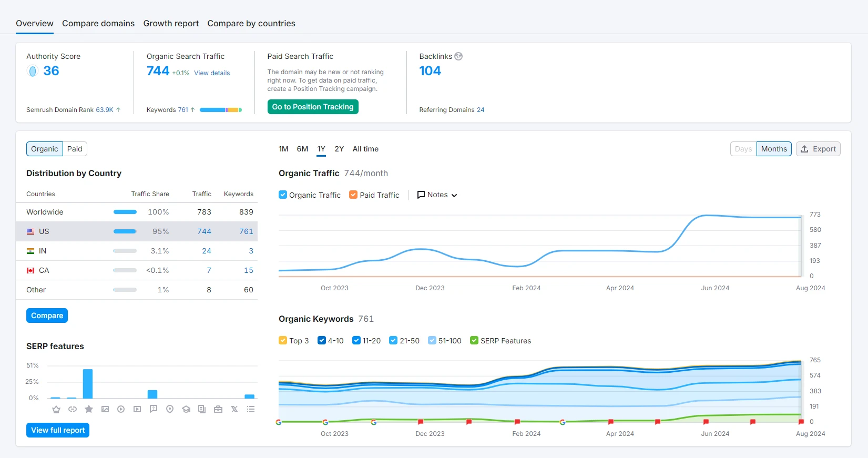Select the IN country row

coord(137,251)
